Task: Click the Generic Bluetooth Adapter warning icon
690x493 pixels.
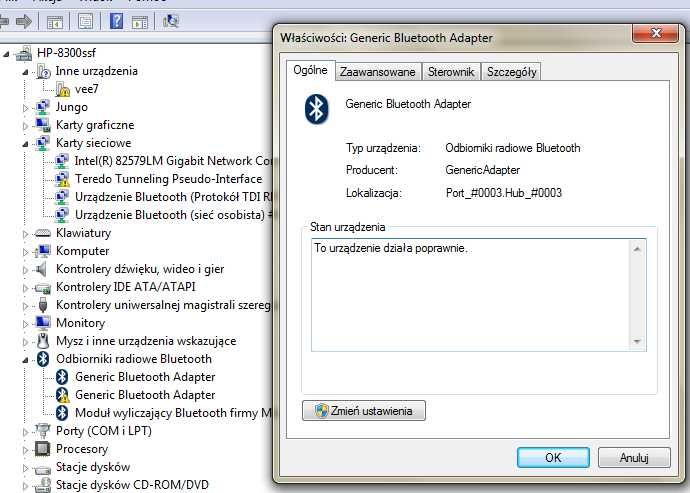Action: click(62, 395)
